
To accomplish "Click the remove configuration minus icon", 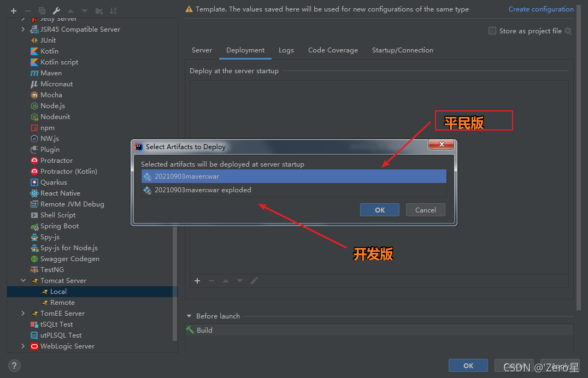I will pos(28,11).
